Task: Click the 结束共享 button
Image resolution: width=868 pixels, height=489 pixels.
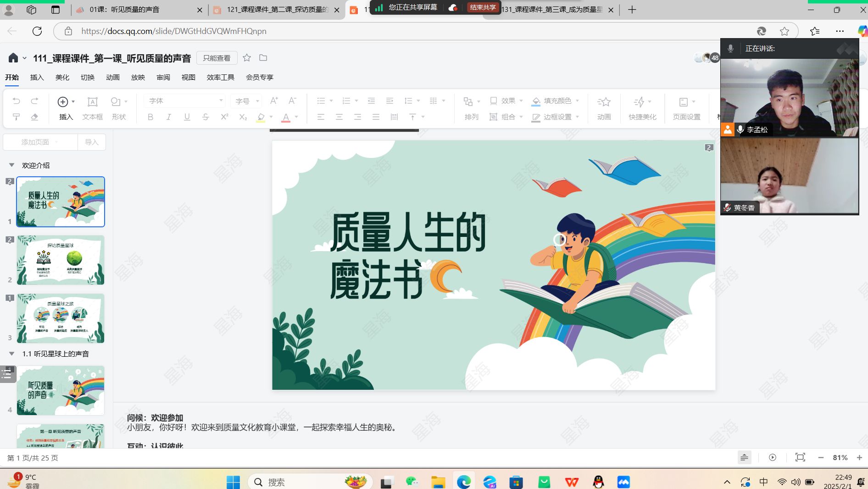Action: pos(483,7)
